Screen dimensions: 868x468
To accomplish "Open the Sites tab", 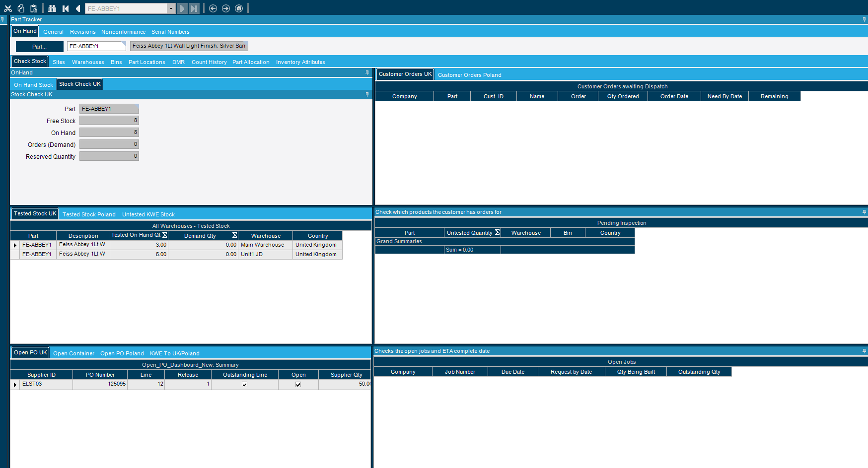I will 59,62.
